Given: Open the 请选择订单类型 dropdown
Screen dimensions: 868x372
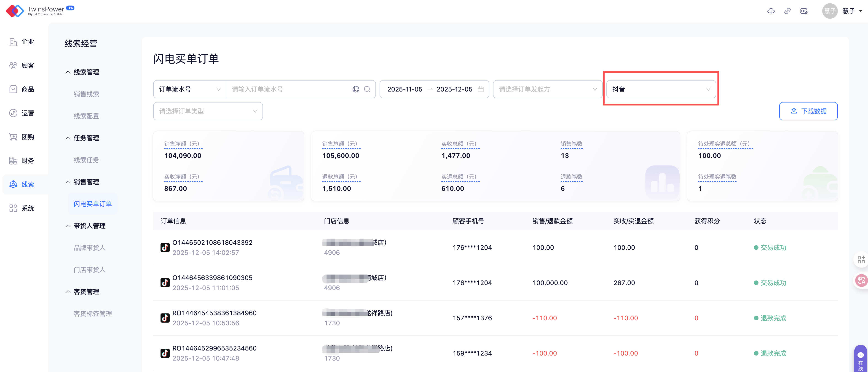Looking at the screenshot, I should [x=208, y=111].
